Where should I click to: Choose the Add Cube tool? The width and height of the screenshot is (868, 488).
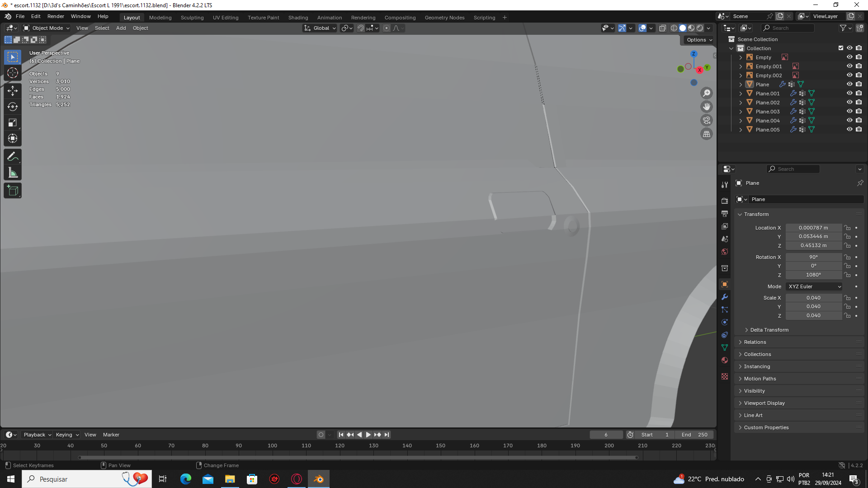point(13,191)
